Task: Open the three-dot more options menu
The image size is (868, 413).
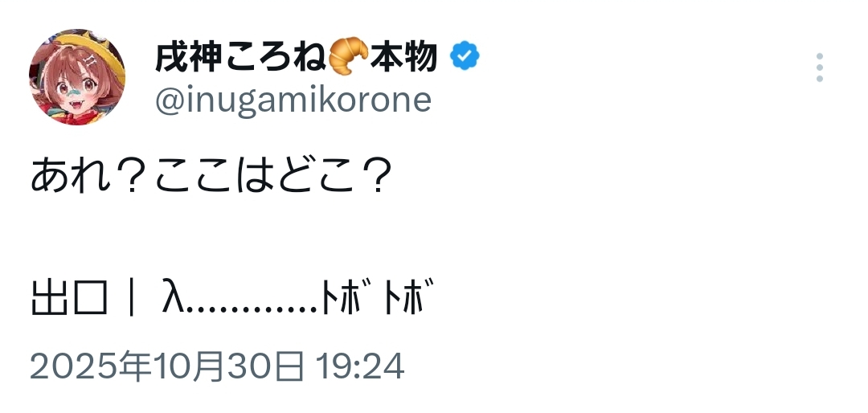Action: coord(819,68)
